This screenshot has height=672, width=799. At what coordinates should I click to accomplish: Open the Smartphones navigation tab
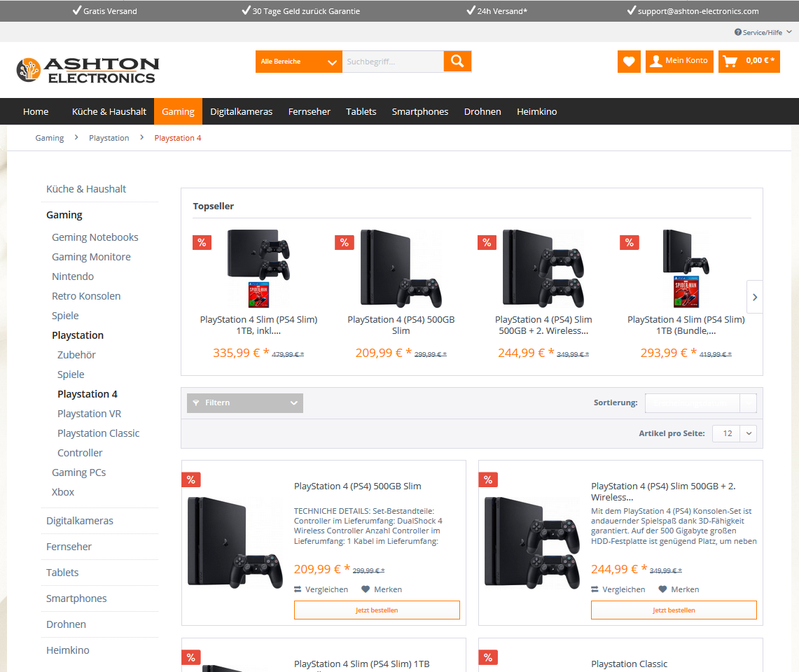coord(420,111)
